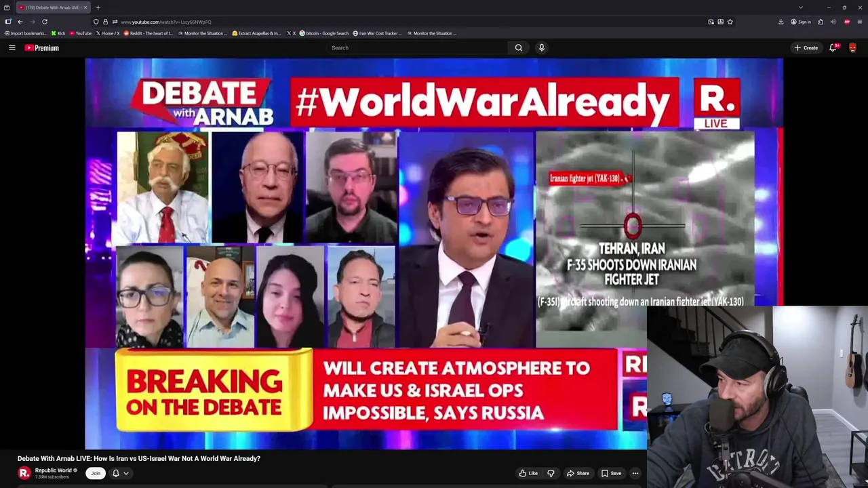Open more actions ellipsis under video
The height and width of the screenshot is (488, 868).
[635, 473]
